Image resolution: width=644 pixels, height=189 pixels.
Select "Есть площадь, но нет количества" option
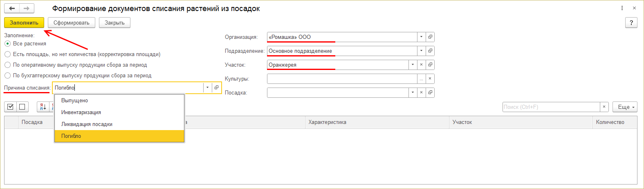pos(8,54)
